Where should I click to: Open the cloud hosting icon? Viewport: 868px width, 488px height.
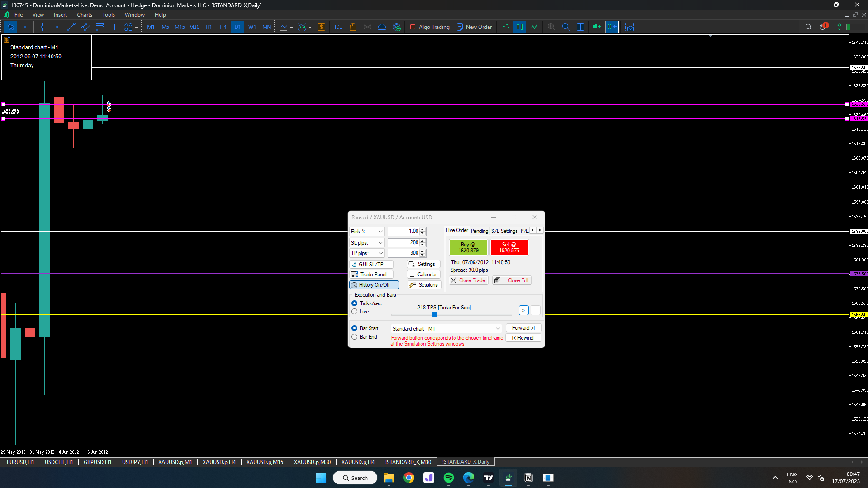click(x=382, y=27)
